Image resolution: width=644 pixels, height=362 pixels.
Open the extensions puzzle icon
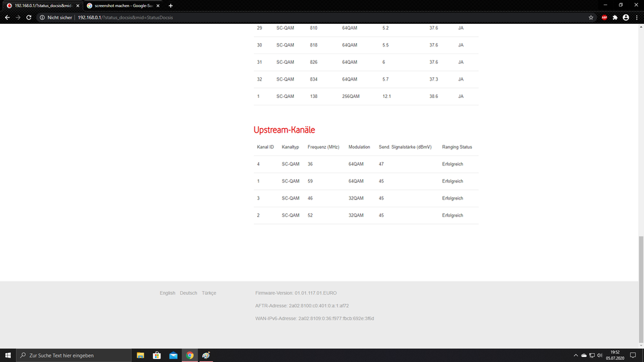pos(615,17)
